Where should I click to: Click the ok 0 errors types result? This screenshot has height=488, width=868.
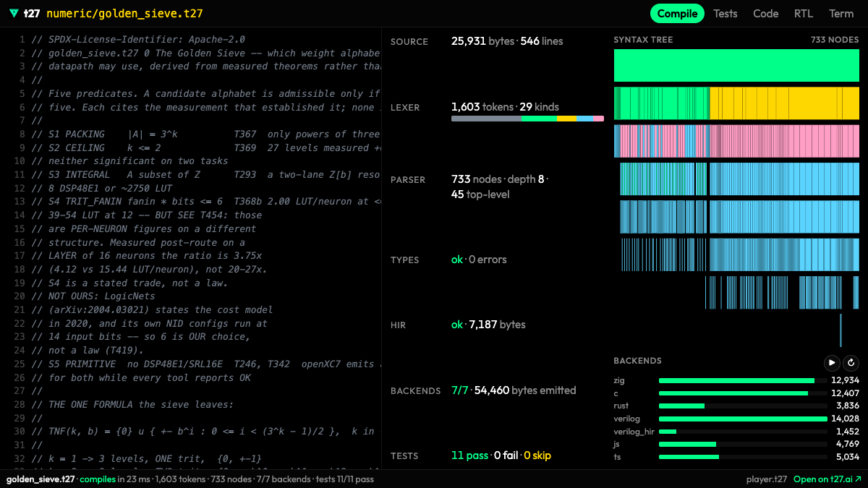click(x=479, y=260)
